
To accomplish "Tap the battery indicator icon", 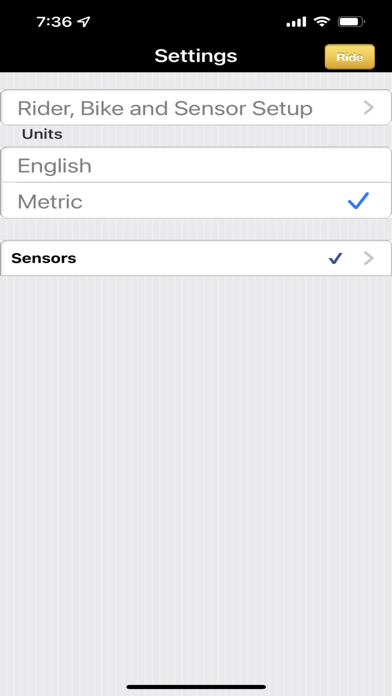I will click(351, 21).
